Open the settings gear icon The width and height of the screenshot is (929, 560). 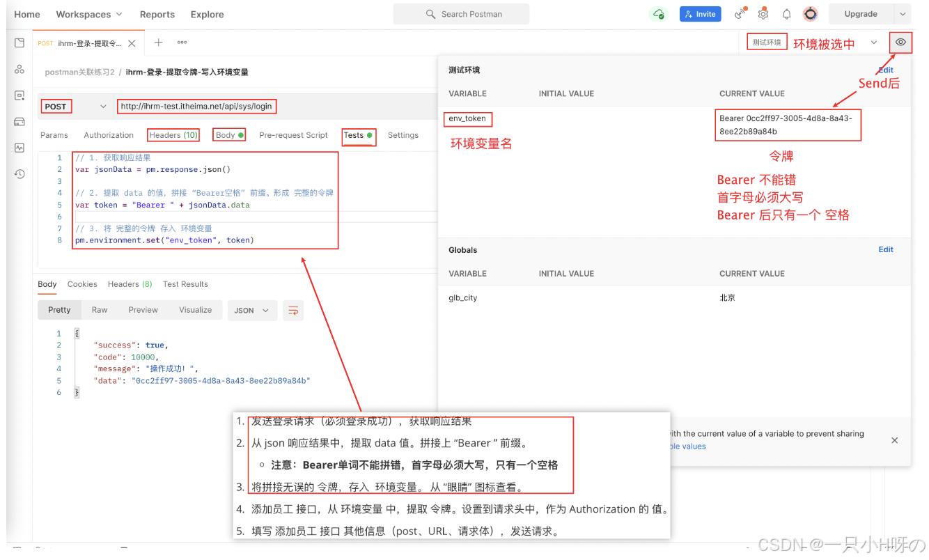tap(763, 14)
